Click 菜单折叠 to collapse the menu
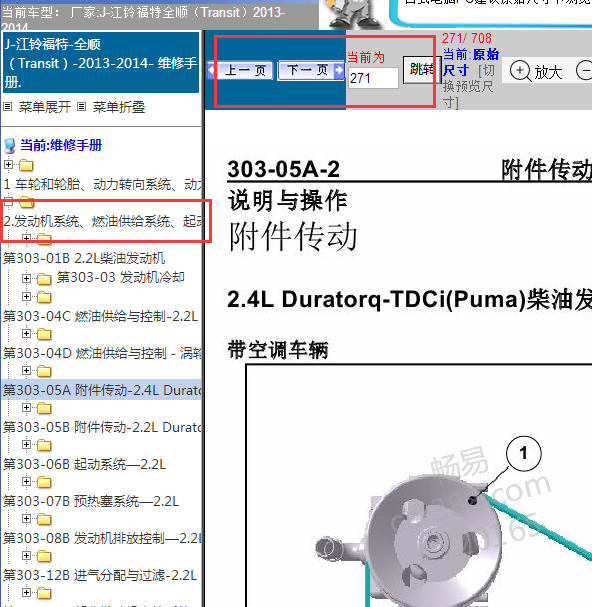Screen dimensions: 592x607 point(119,107)
